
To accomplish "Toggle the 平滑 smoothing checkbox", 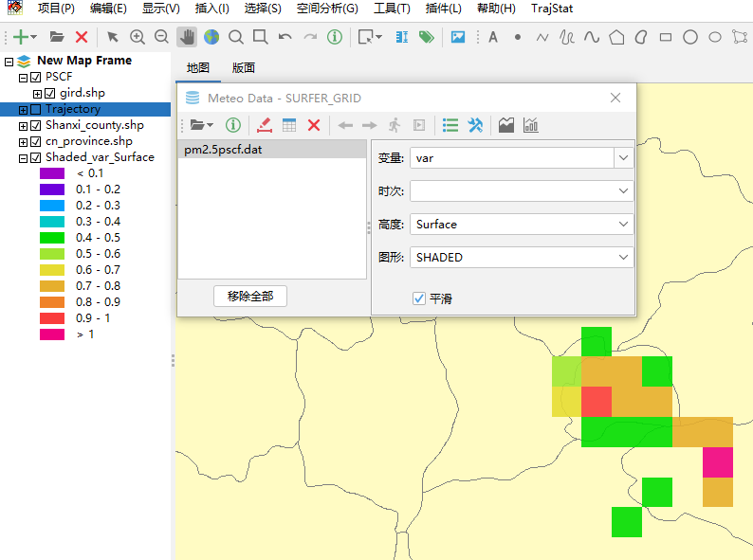I will 419,298.
